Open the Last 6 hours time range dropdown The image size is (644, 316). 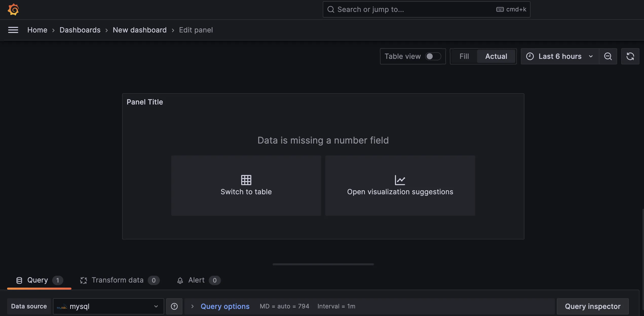point(560,56)
